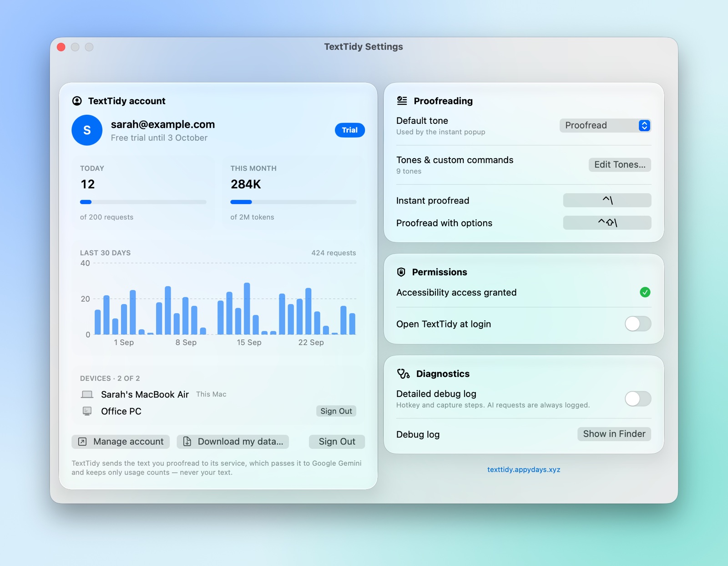The height and width of the screenshot is (566, 728).
Task: Click the Today requests progress bar
Action: 143,202
